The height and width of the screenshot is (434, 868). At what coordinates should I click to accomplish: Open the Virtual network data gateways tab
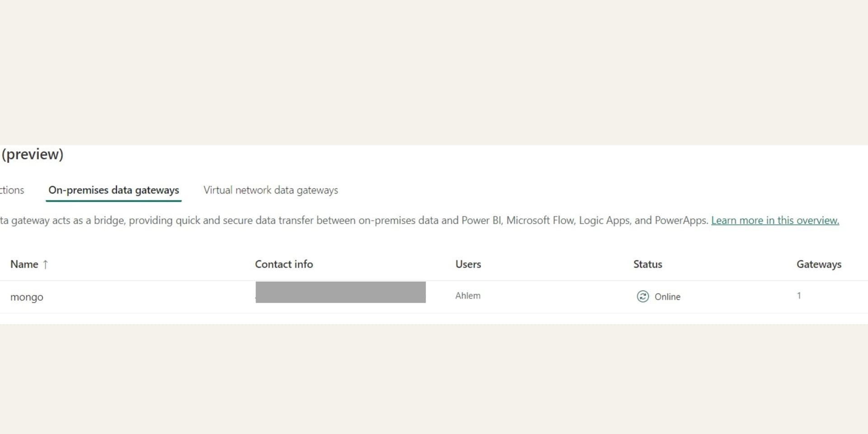click(270, 190)
